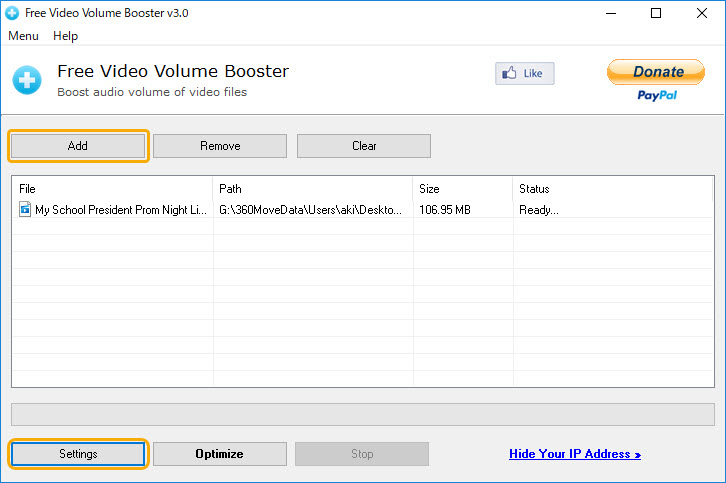The image size is (726, 483).
Task: Open the Help menu
Action: coord(65,36)
